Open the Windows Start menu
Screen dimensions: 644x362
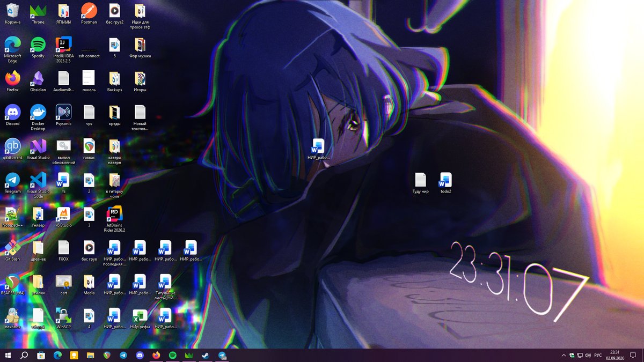pos(8,355)
